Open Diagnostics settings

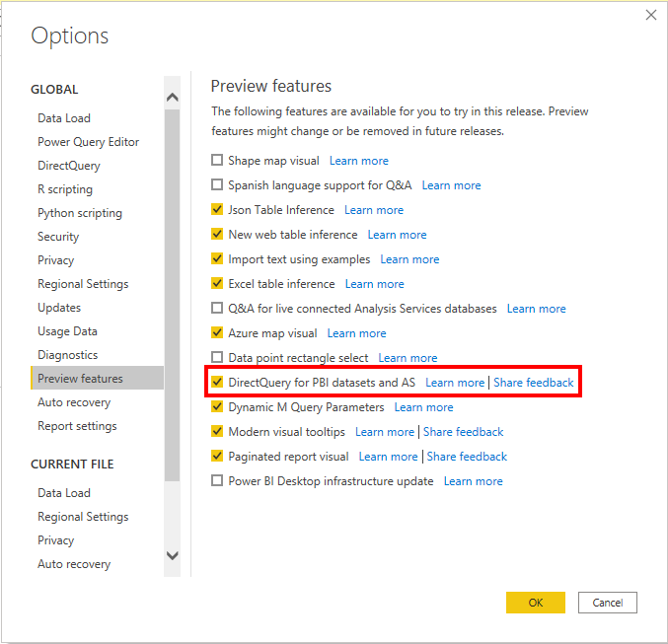pyautogui.click(x=67, y=355)
